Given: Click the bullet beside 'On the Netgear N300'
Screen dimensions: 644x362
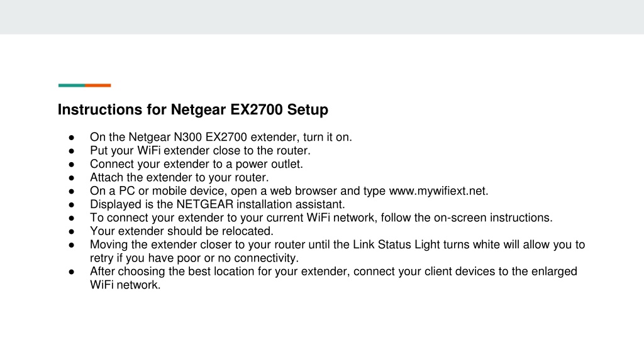Looking at the screenshot, I should [x=72, y=138].
